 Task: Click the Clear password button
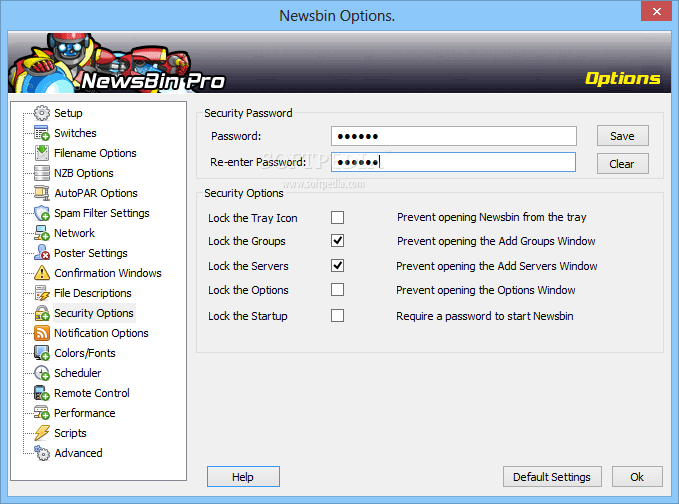622,164
